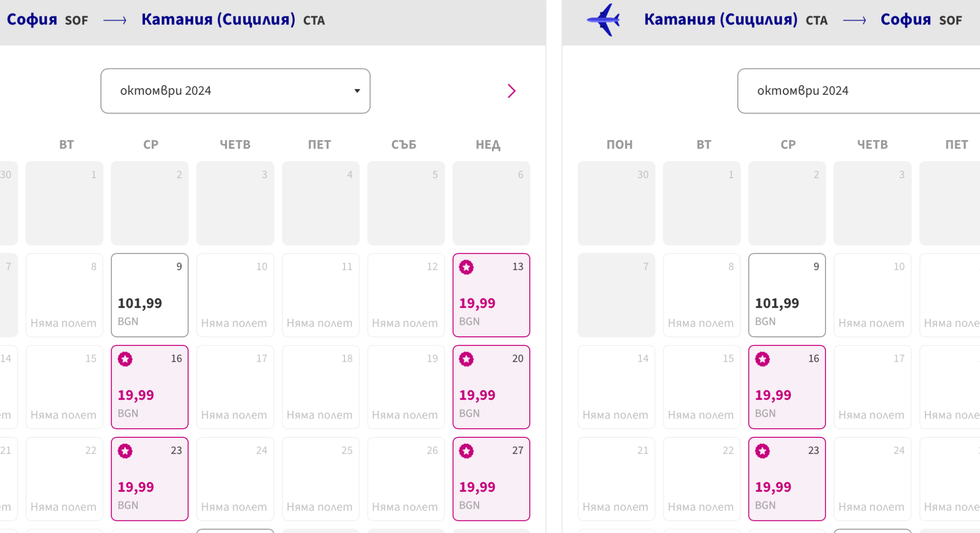The image size is (980, 533).
Task: Open the outbound month dropdown showing октомври 2024
Action: click(235, 91)
